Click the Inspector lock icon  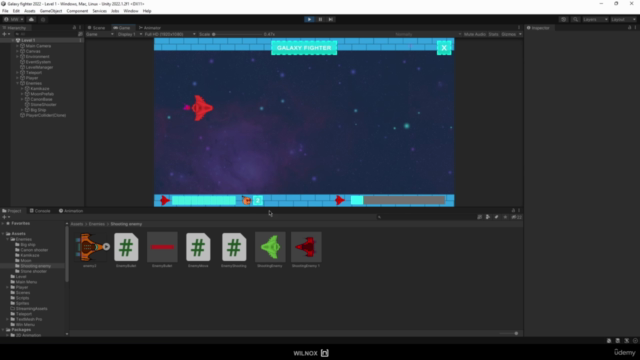[x=629, y=27]
